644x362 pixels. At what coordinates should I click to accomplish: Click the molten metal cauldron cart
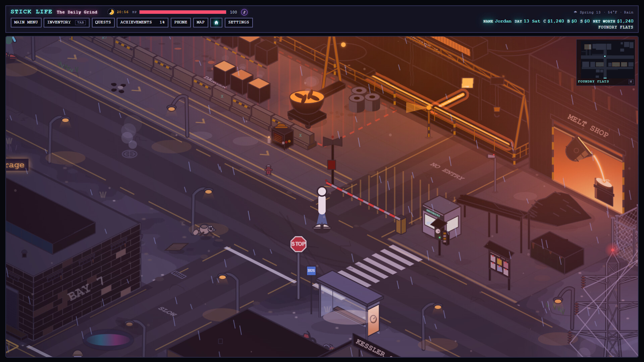click(x=307, y=107)
